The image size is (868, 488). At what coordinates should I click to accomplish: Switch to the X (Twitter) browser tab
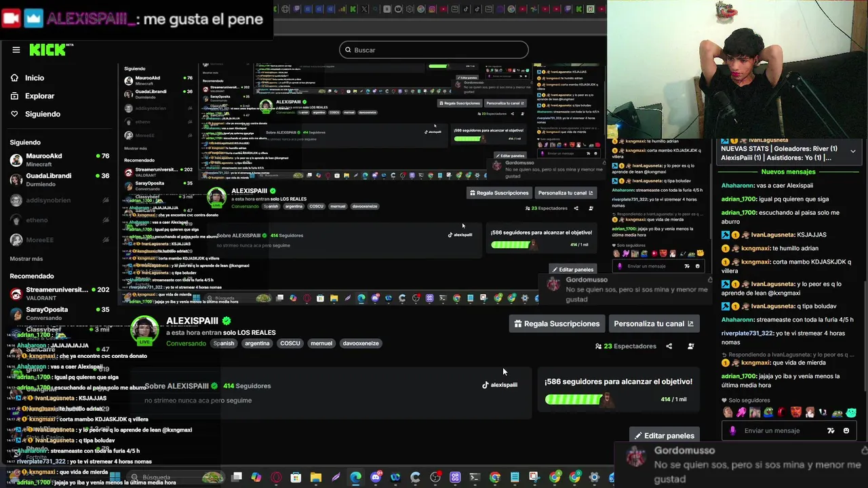click(x=364, y=9)
